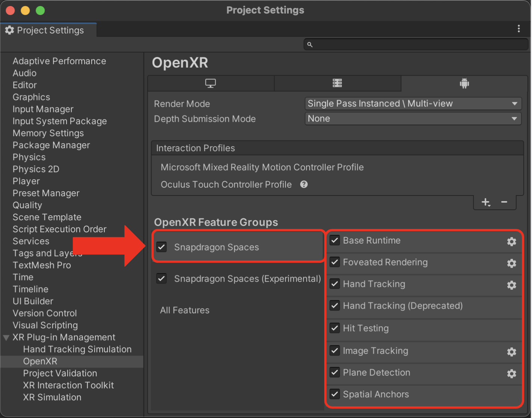Open Version Control settings
Image resolution: width=532 pixels, height=418 pixels.
[x=45, y=313]
